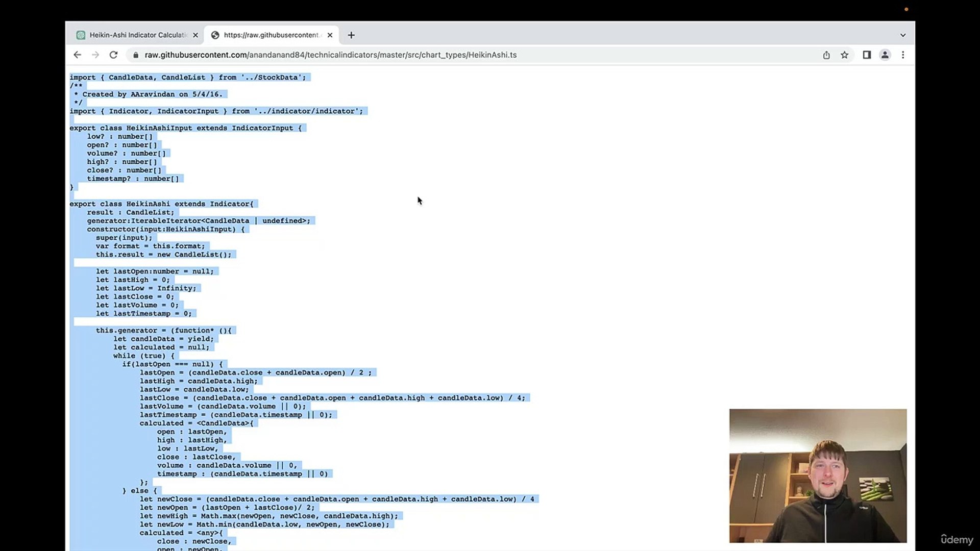This screenshot has width=980, height=551.
Task: Click the instructor webcam video thumbnail
Action: 818,475
